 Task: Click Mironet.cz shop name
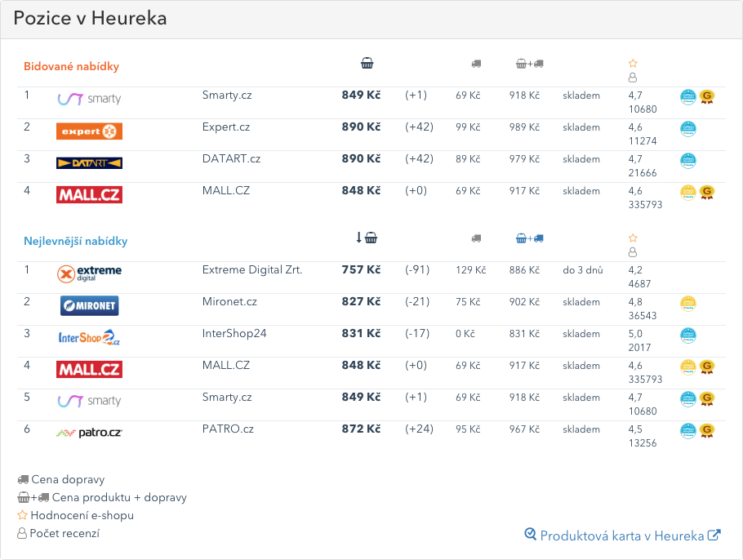tap(229, 301)
